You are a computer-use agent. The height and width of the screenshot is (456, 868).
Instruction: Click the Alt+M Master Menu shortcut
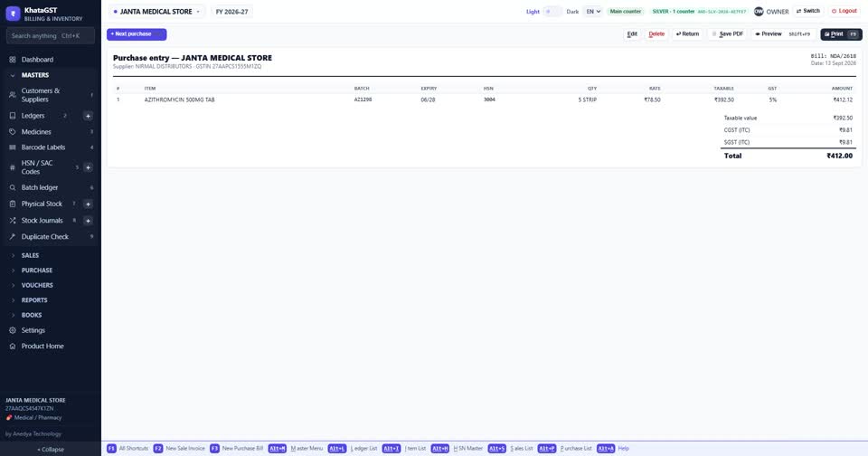coord(296,448)
